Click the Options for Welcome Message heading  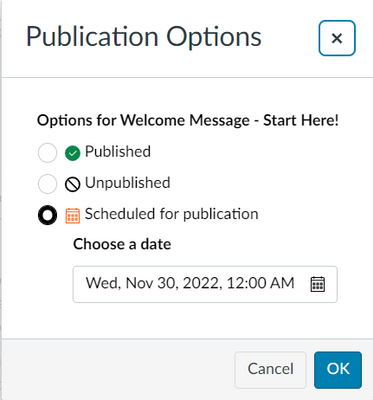pyautogui.click(x=188, y=120)
